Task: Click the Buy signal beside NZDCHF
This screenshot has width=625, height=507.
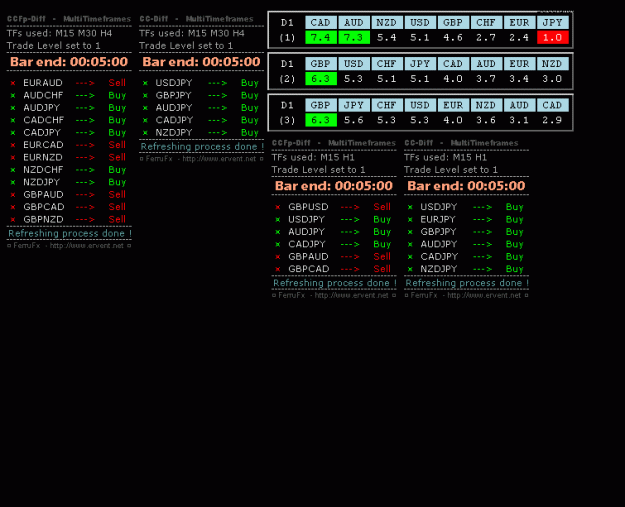Action: click(x=117, y=170)
